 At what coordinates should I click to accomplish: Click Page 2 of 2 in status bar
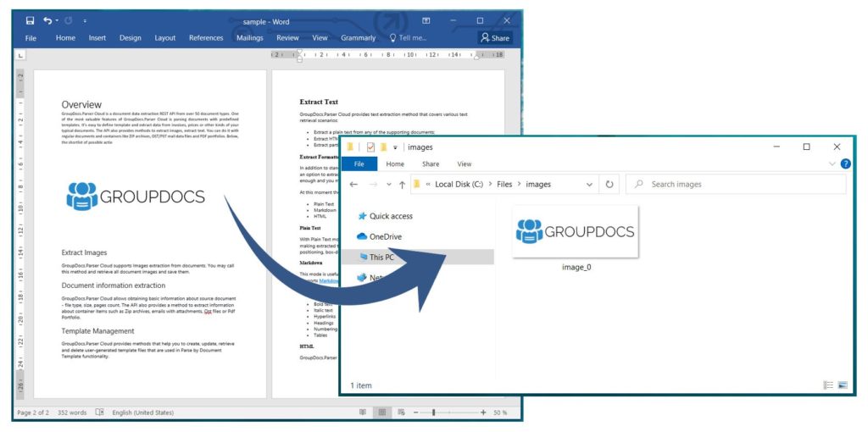point(33,413)
